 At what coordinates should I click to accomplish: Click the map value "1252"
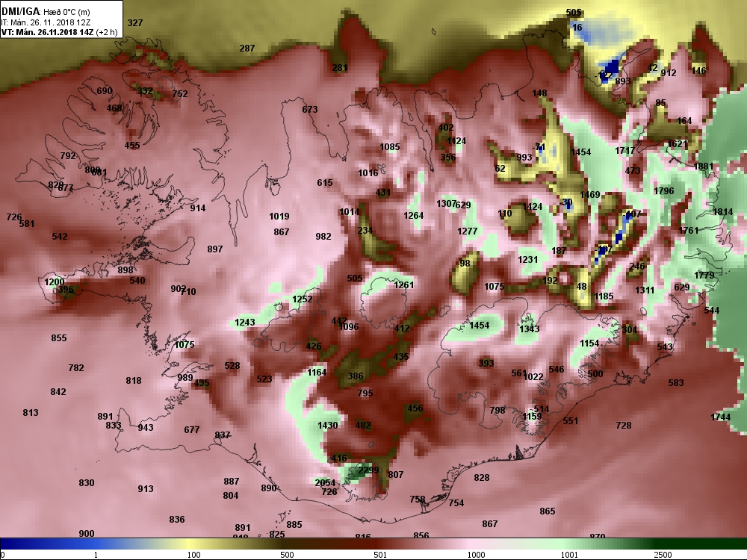point(303,299)
